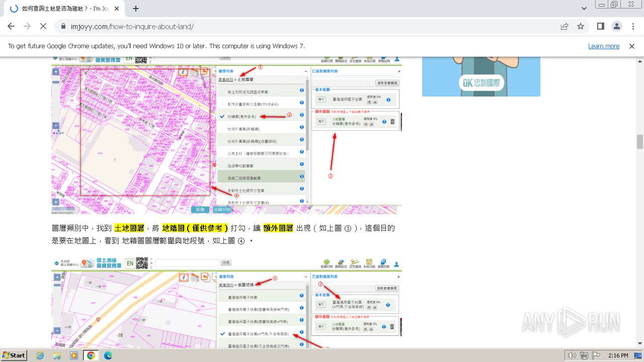Open the Learn more link
This screenshot has height=362, width=644.
(x=604, y=46)
